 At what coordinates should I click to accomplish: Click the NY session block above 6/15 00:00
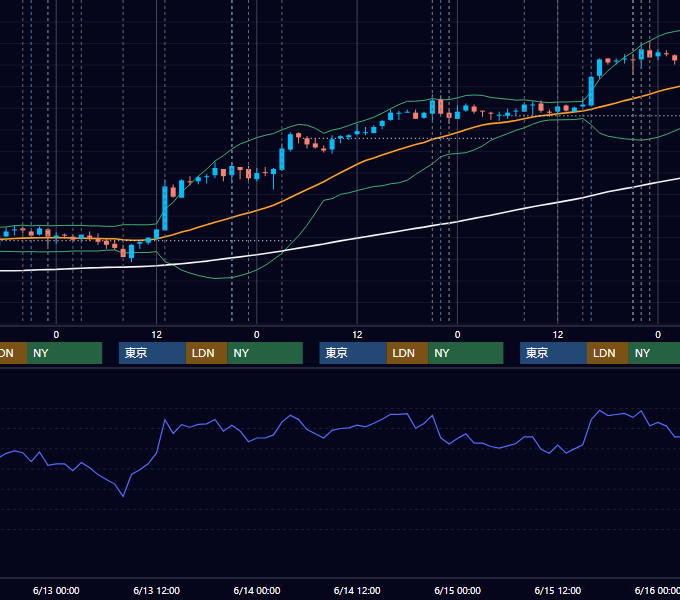click(466, 353)
